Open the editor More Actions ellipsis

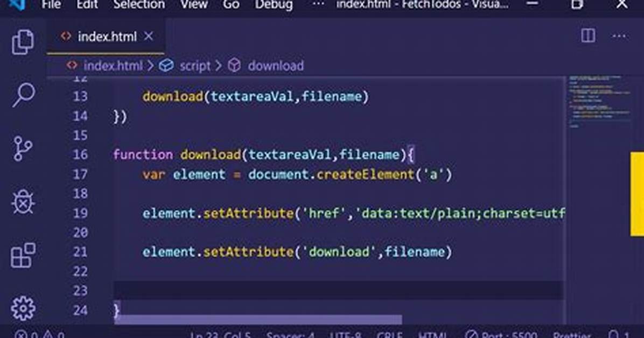click(619, 36)
